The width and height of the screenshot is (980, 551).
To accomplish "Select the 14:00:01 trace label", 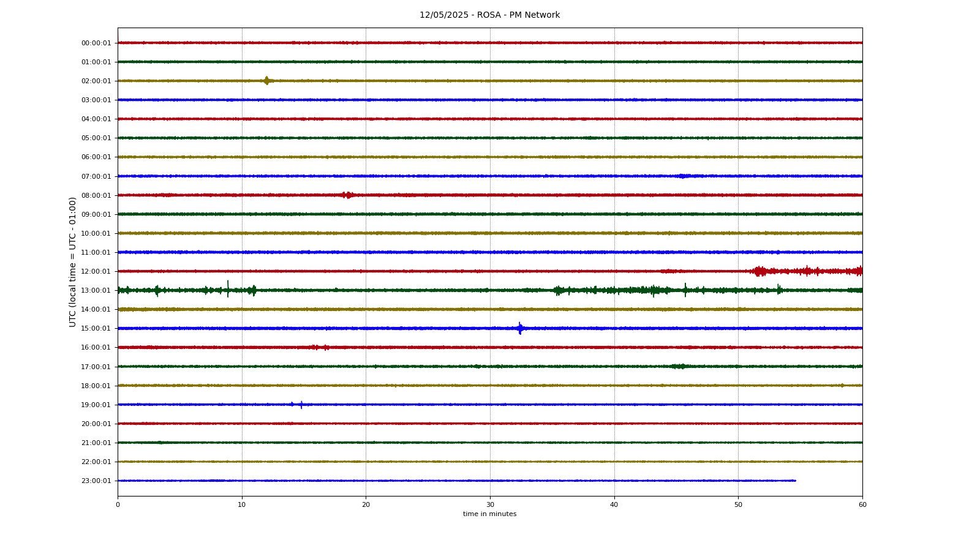I will (x=96, y=309).
